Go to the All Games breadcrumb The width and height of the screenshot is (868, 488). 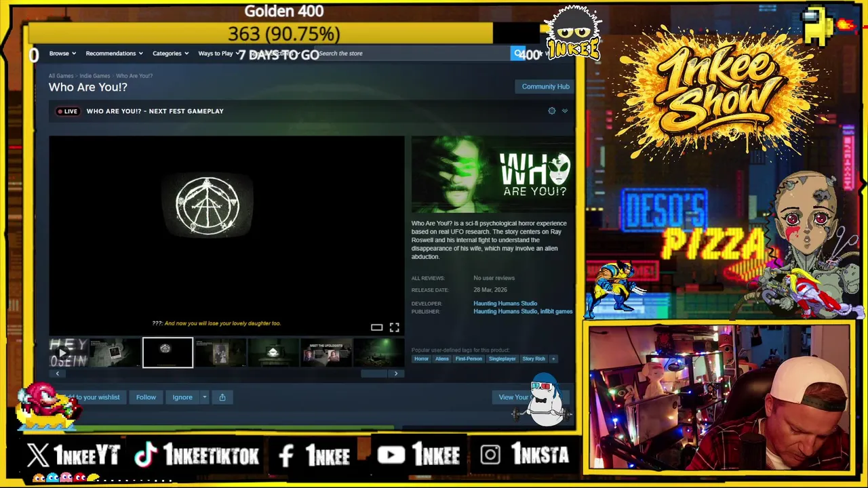click(61, 76)
